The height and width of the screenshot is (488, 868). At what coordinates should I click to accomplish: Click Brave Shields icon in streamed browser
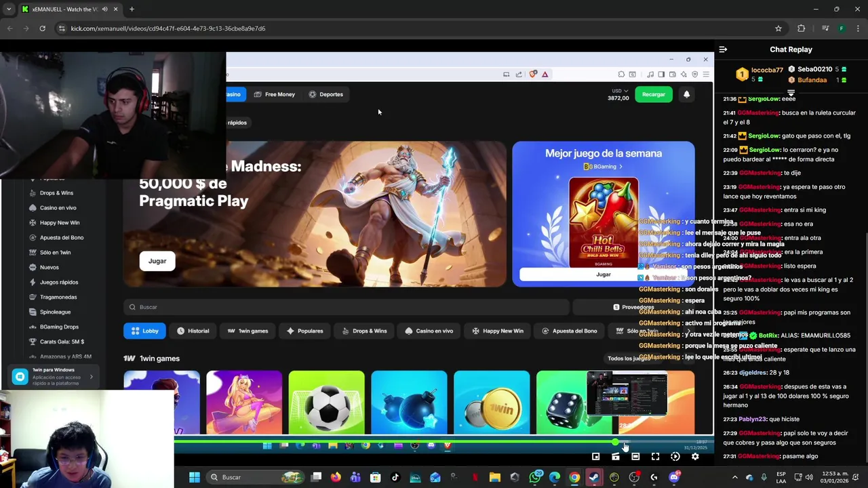click(x=533, y=75)
